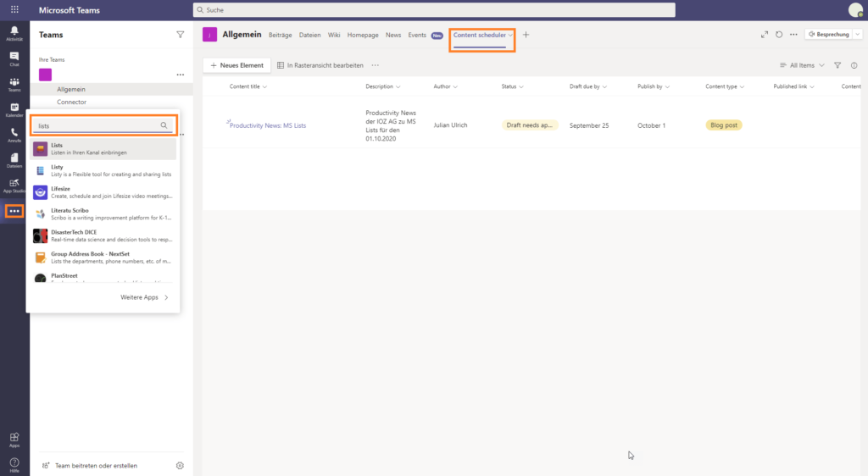868x476 pixels.
Task: Open Productivity News: MS Lists item
Action: click(x=268, y=125)
